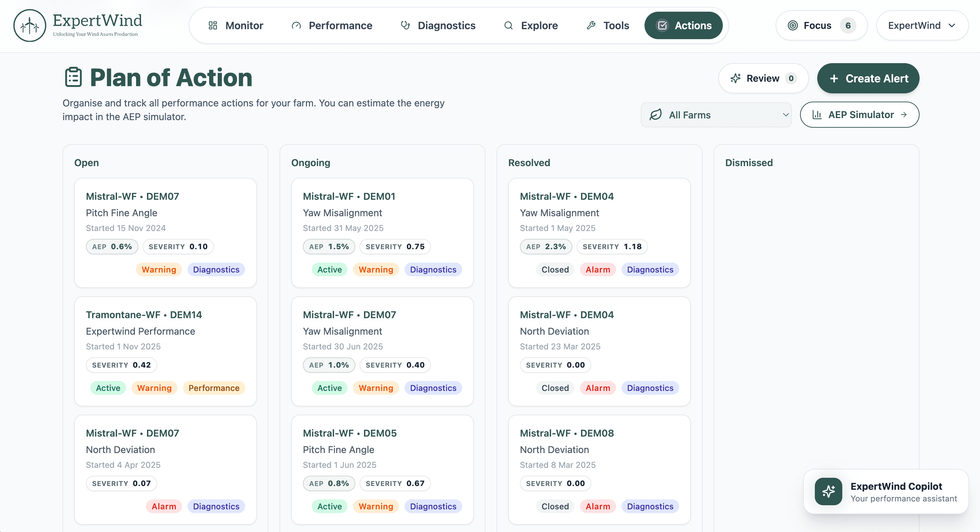Open the All Farms dropdown

click(x=716, y=115)
